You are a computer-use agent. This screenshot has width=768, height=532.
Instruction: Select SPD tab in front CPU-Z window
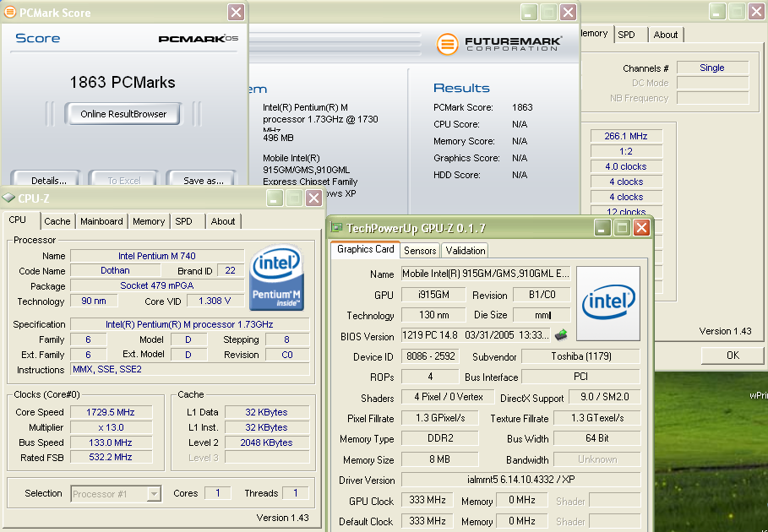click(183, 221)
